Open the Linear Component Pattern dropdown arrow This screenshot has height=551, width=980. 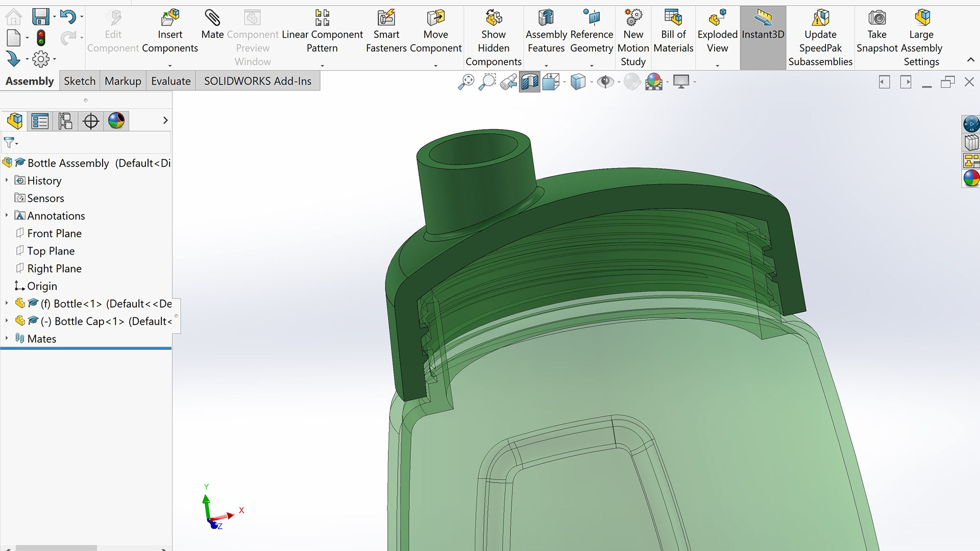322,65
